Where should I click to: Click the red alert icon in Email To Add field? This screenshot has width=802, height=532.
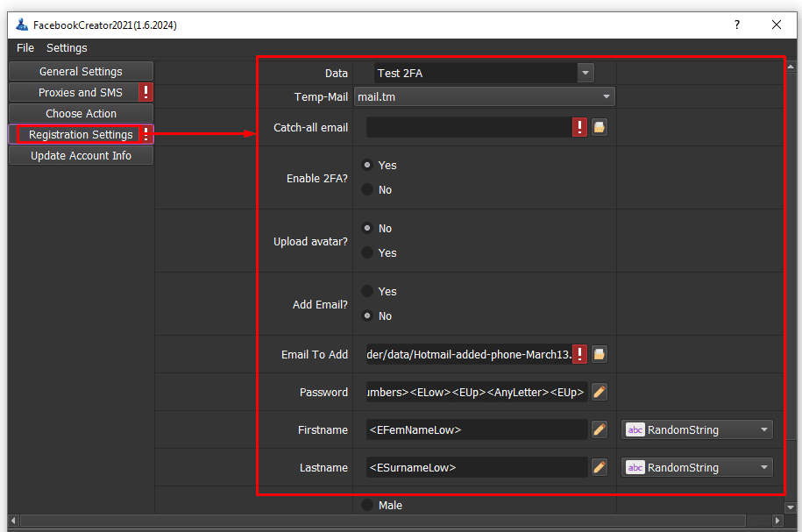click(579, 354)
